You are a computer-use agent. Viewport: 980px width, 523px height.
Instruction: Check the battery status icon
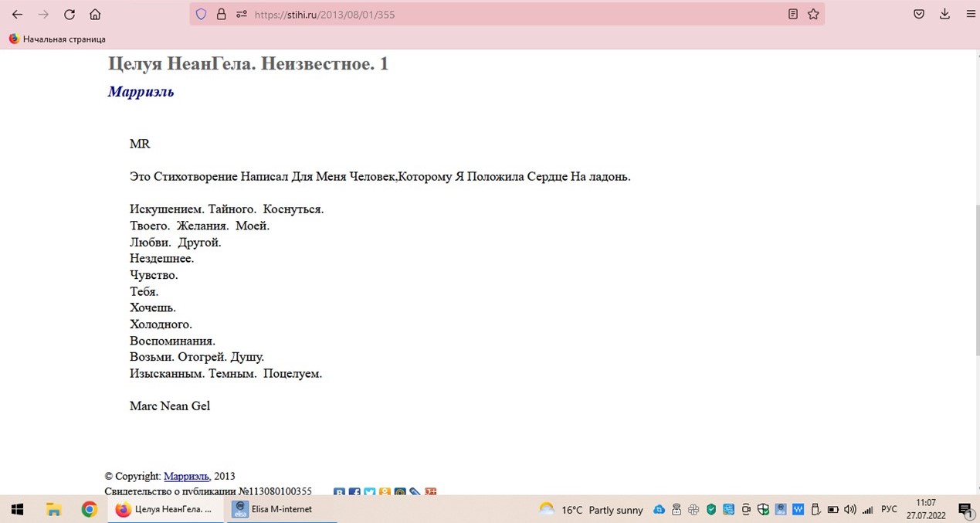[833, 509]
